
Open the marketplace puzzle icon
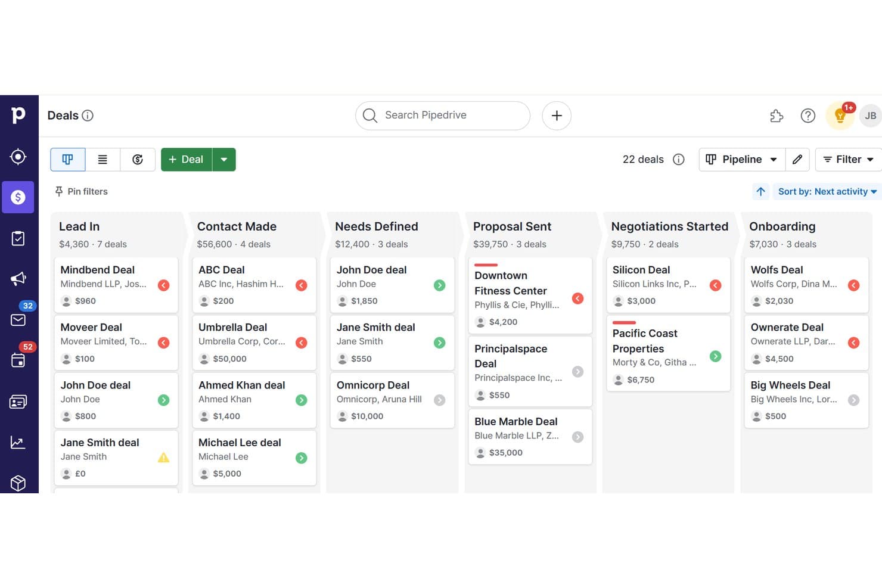pyautogui.click(x=776, y=116)
